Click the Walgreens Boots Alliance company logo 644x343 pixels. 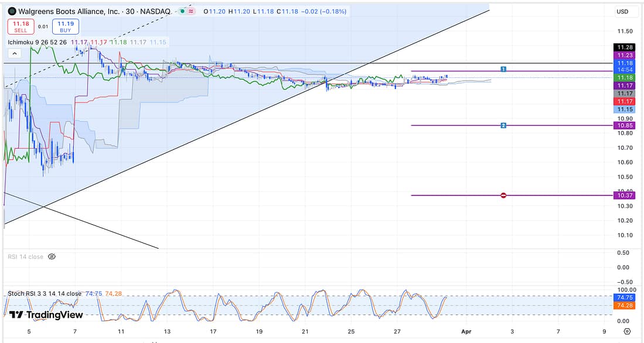(12, 11)
